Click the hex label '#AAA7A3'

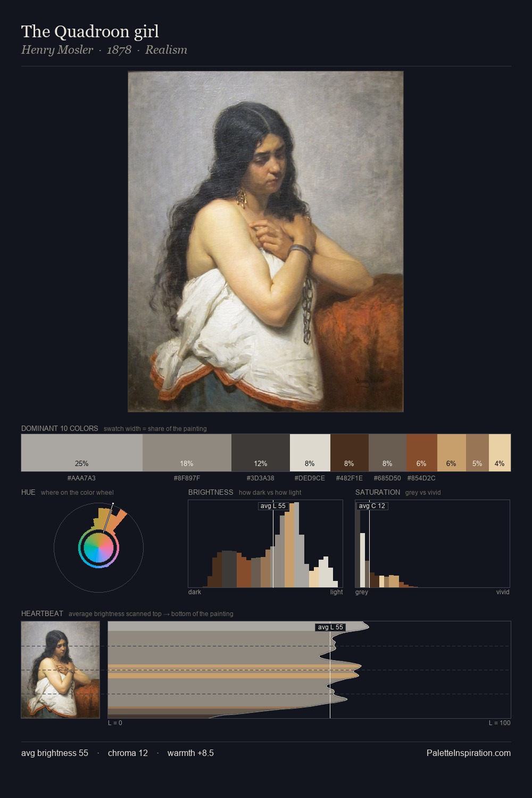pyautogui.click(x=81, y=478)
